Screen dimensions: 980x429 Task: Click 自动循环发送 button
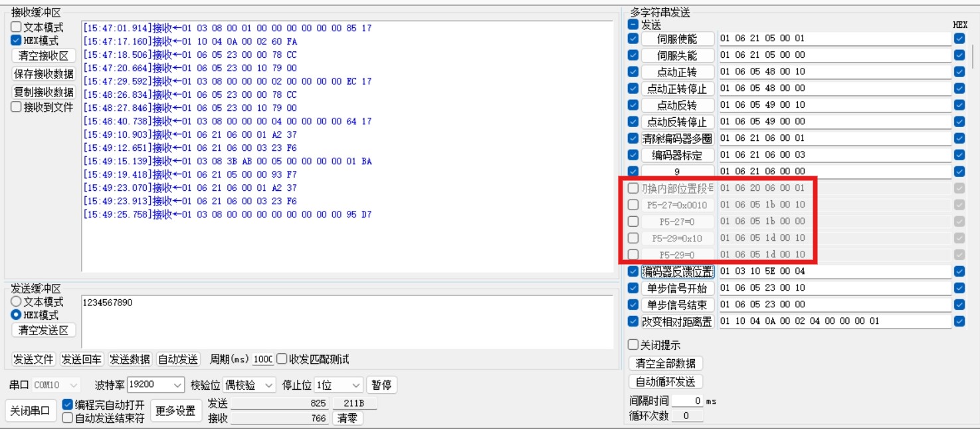coord(666,382)
